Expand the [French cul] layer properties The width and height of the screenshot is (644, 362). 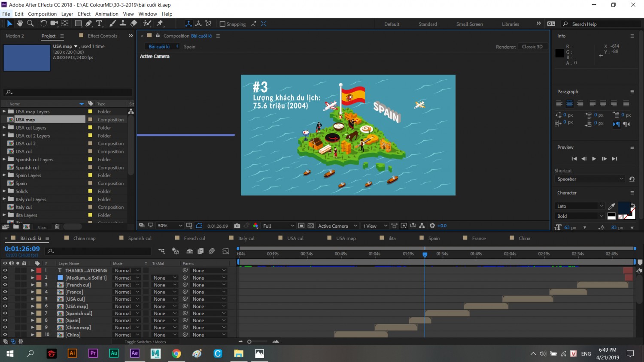[32, 285]
